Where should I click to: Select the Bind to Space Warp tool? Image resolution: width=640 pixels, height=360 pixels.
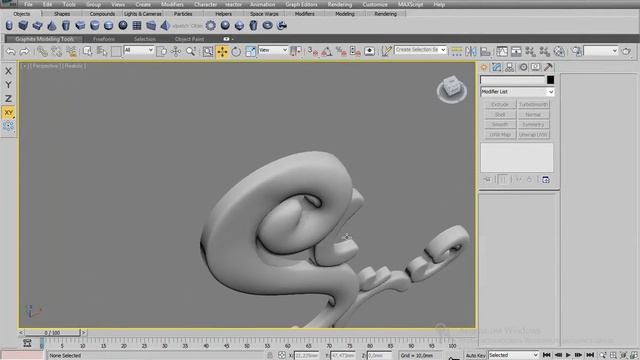71,51
